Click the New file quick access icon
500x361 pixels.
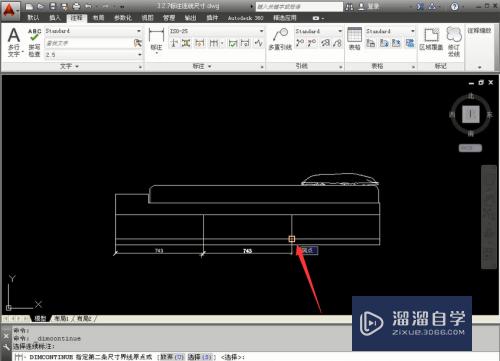click(29, 6)
